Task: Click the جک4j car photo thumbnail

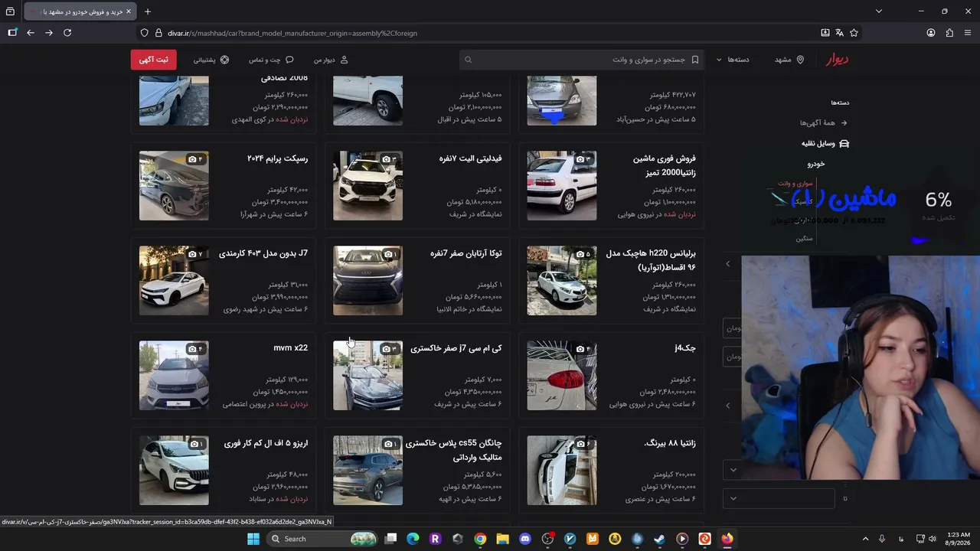Action: click(x=561, y=376)
